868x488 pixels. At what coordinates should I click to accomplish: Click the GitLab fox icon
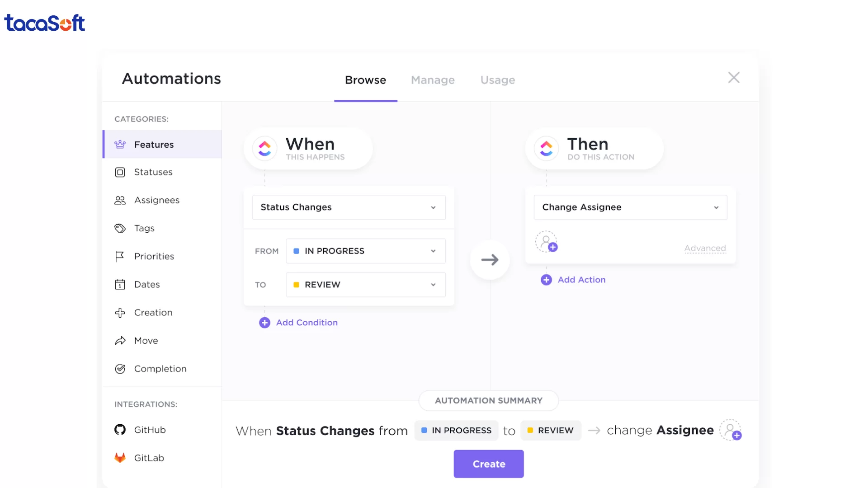(120, 458)
